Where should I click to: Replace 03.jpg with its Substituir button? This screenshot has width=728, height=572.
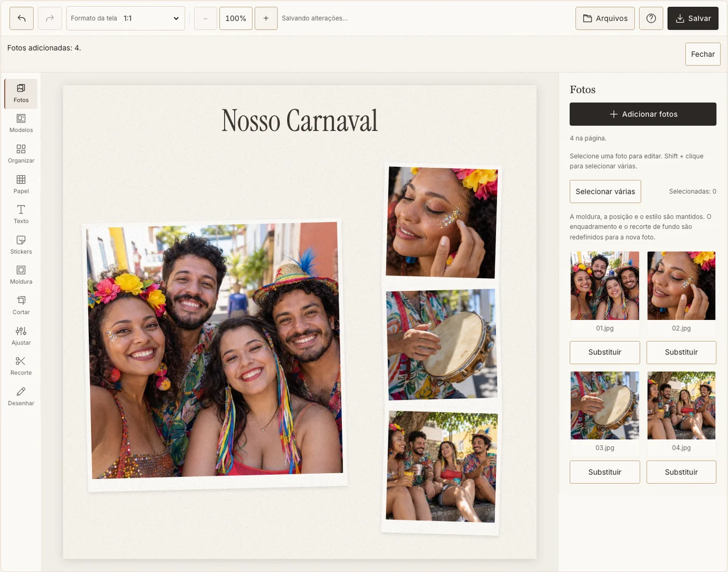(605, 472)
